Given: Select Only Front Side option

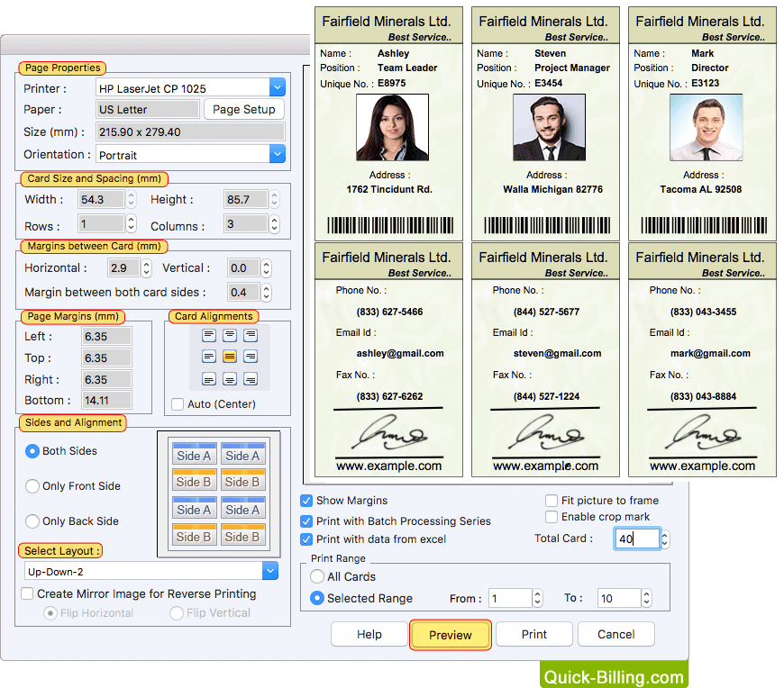Looking at the screenshot, I should coord(32,486).
